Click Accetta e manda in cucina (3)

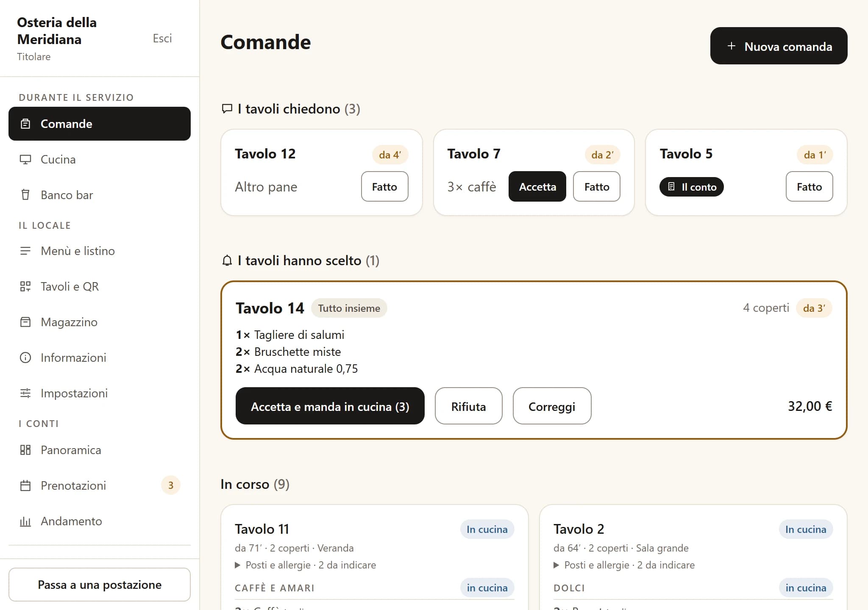(330, 406)
